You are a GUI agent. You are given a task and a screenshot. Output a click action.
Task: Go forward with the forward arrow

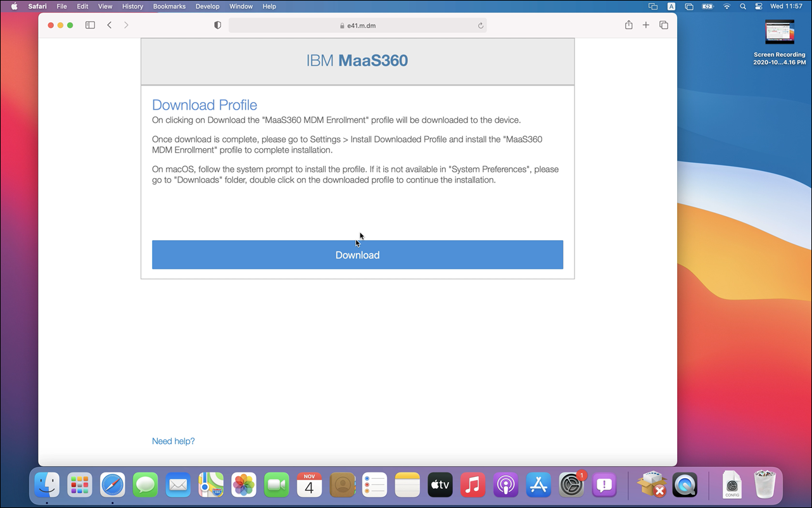[x=126, y=25]
